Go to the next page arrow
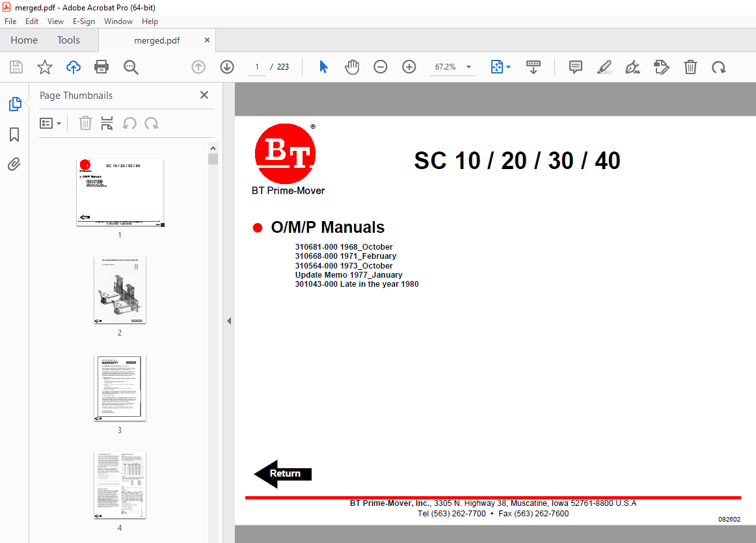The height and width of the screenshot is (543, 756). point(227,67)
